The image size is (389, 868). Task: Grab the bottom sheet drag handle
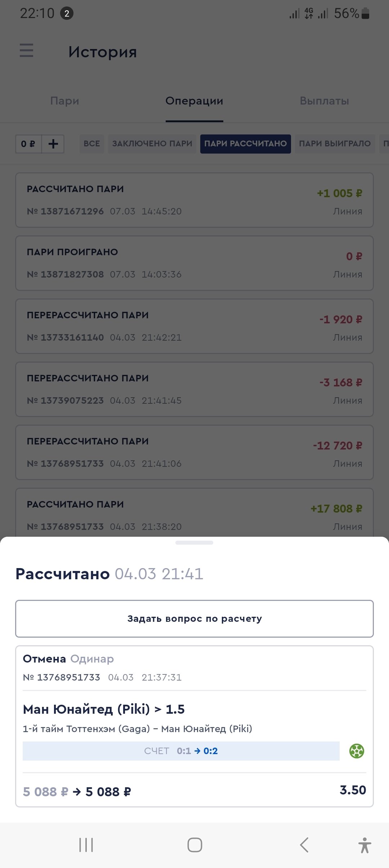[x=194, y=542]
